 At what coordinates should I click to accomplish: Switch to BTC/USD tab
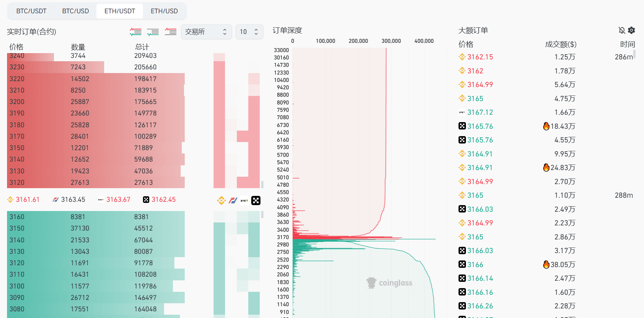(x=75, y=11)
